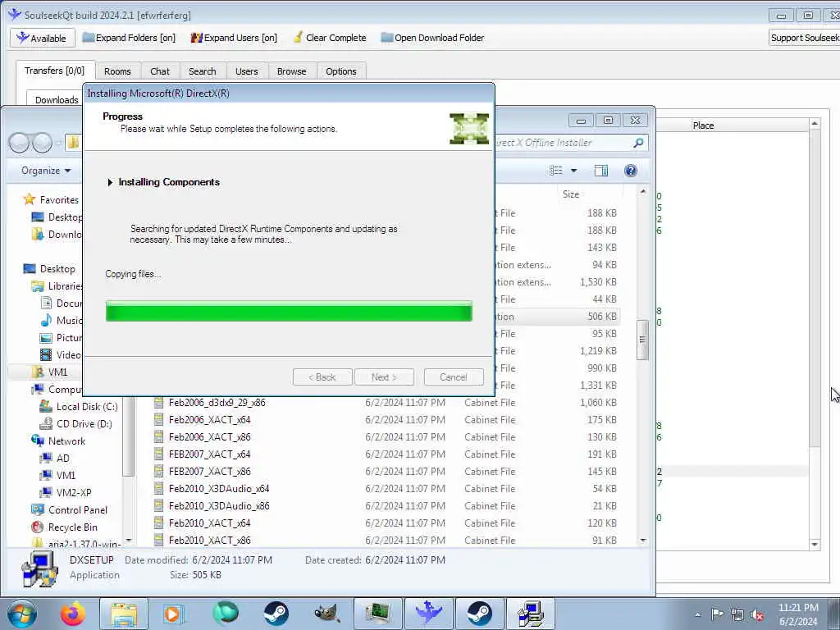Select file Feb2006_d3dx9_29_x86

(x=217, y=402)
